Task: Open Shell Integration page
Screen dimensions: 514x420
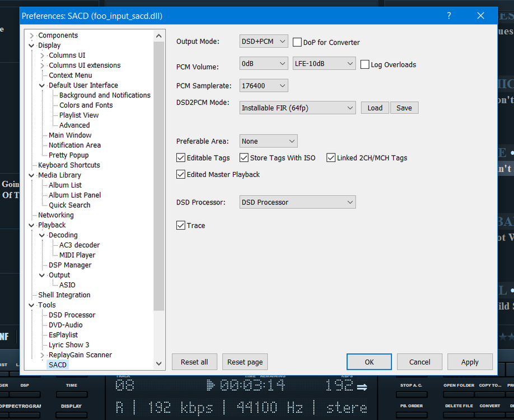Action: pos(64,295)
